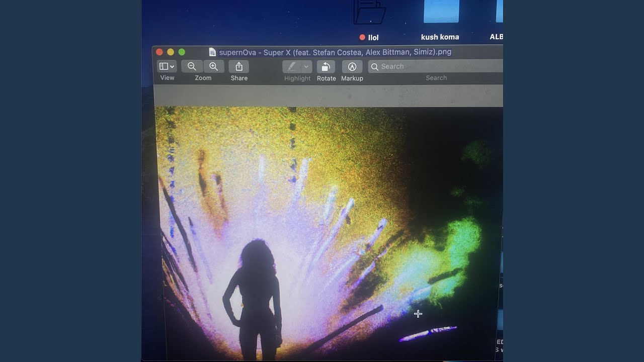Expand the Highlight color dropdown arrow

click(306, 66)
